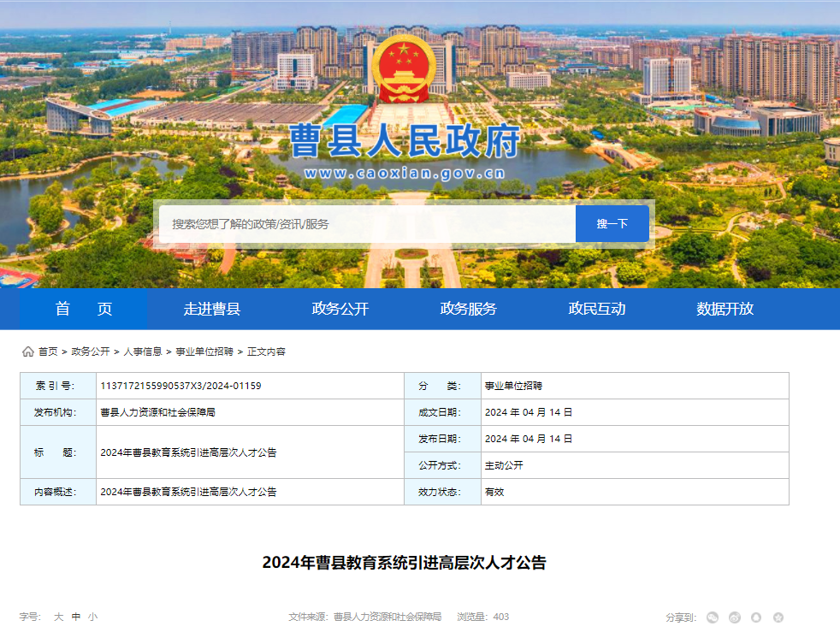
Task: Open the 数据开放 navigation tab
Action: (725, 309)
